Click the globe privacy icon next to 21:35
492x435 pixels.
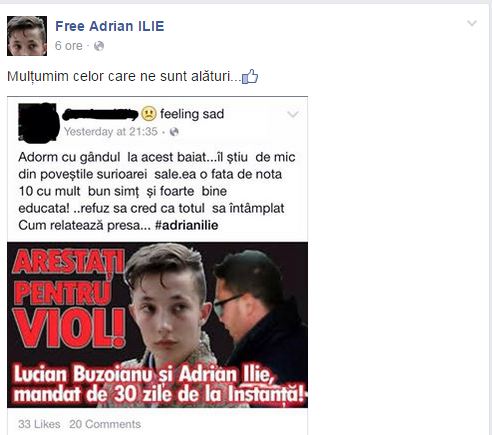tap(174, 132)
